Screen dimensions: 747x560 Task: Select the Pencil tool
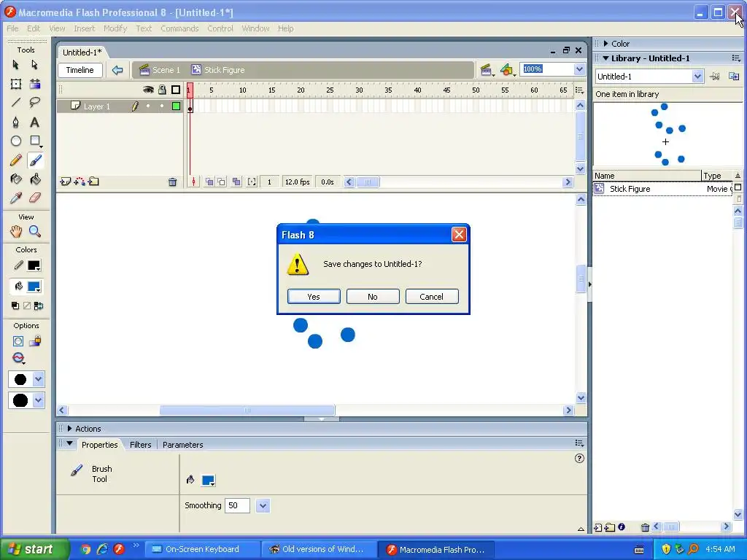tap(16, 160)
